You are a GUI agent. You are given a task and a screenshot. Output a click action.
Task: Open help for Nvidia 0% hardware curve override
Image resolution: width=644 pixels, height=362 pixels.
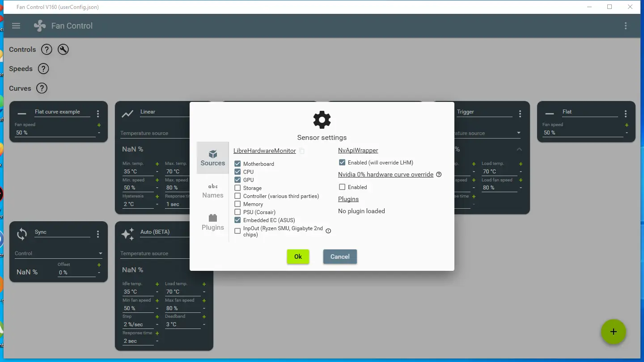[439, 174]
